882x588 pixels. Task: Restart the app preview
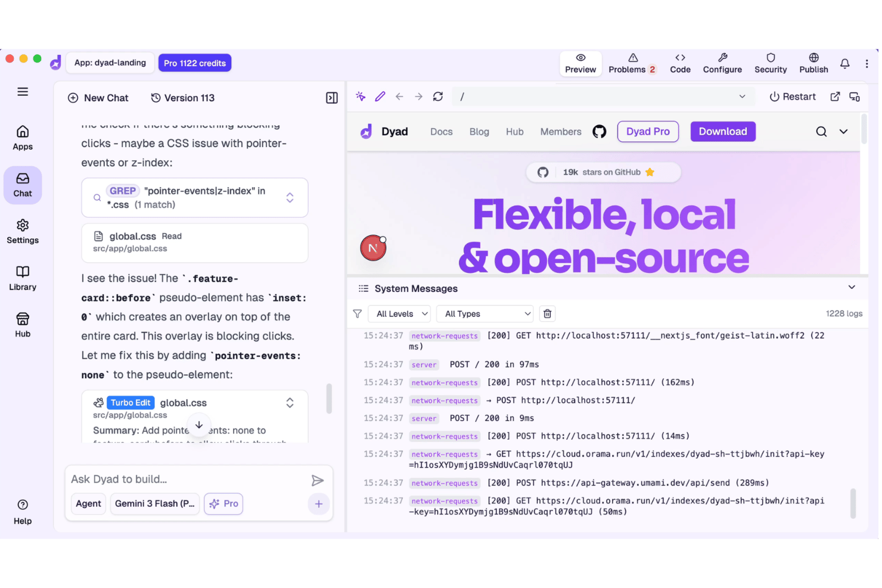(792, 97)
